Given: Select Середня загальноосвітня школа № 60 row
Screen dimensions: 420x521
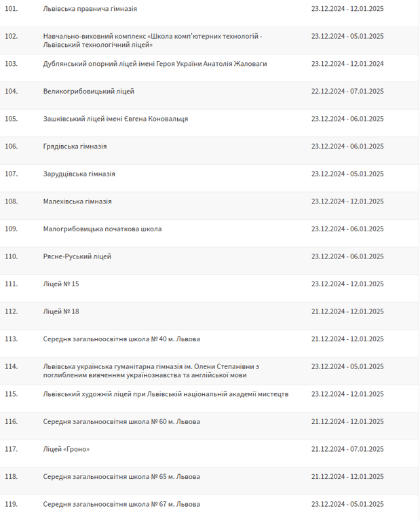Looking at the screenshot, I should pyautogui.click(x=121, y=421).
